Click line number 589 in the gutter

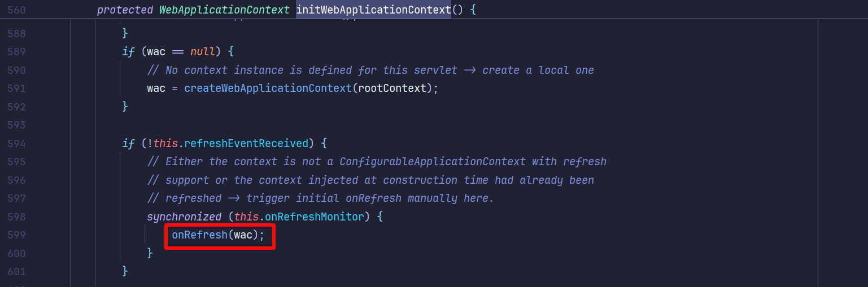(x=16, y=52)
